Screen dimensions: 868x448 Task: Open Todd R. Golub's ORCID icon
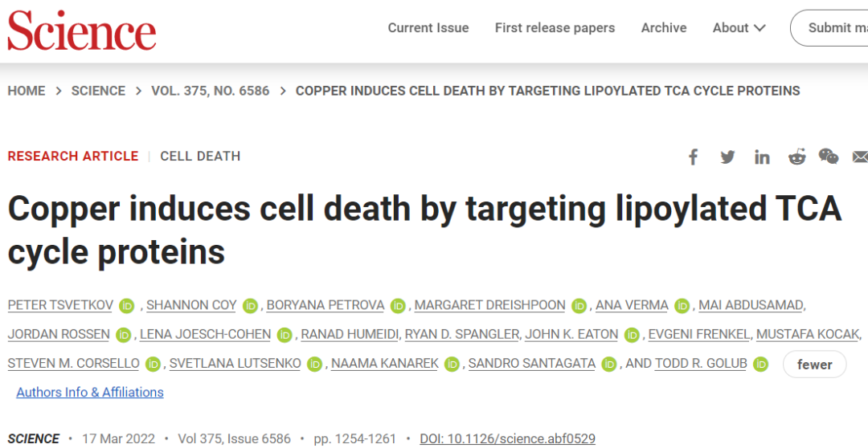click(760, 365)
